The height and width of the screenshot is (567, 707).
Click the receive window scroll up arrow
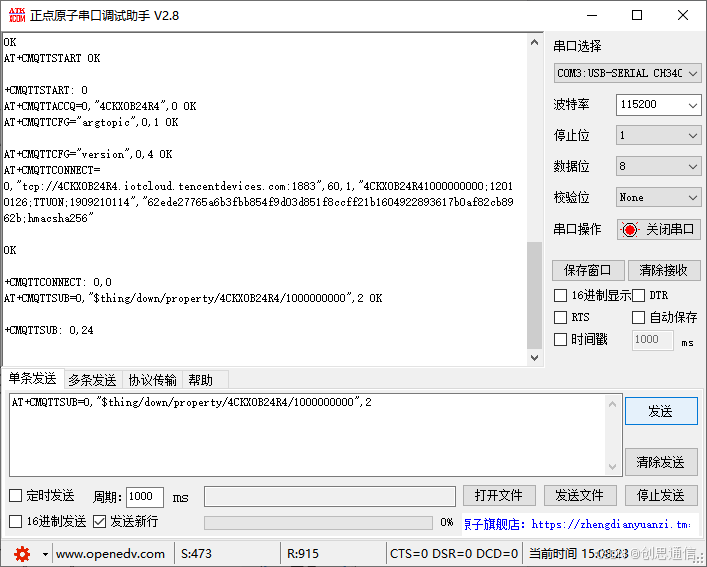(535, 42)
